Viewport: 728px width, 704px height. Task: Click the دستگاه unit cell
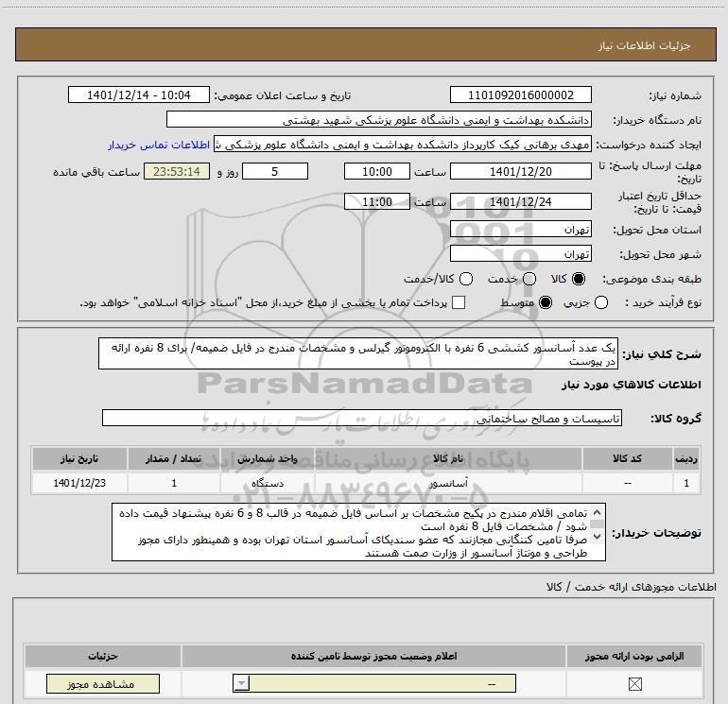[x=268, y=483]
